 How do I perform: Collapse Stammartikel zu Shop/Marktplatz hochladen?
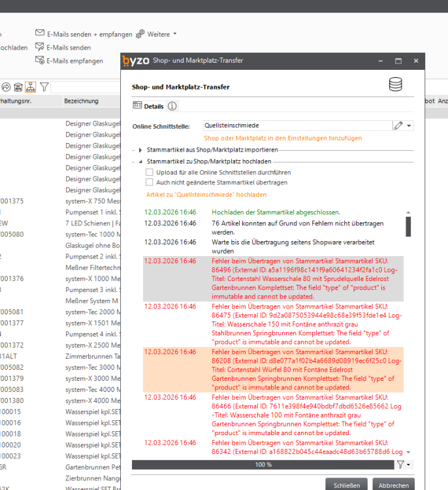140,161
